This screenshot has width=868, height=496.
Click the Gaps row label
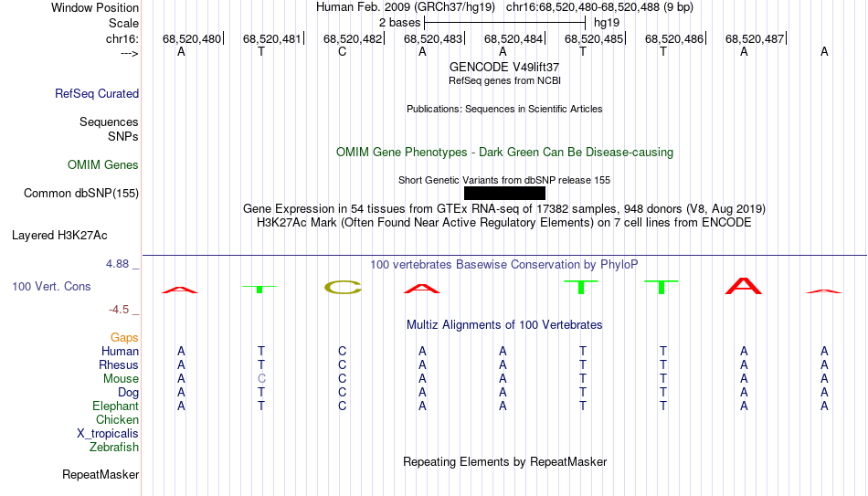(124, 338)
